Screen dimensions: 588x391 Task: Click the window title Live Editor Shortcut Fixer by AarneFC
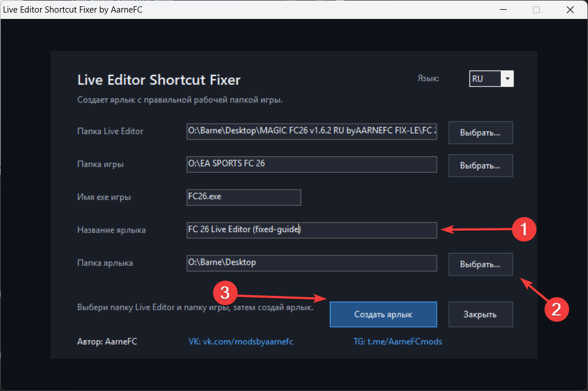[73, 9]
